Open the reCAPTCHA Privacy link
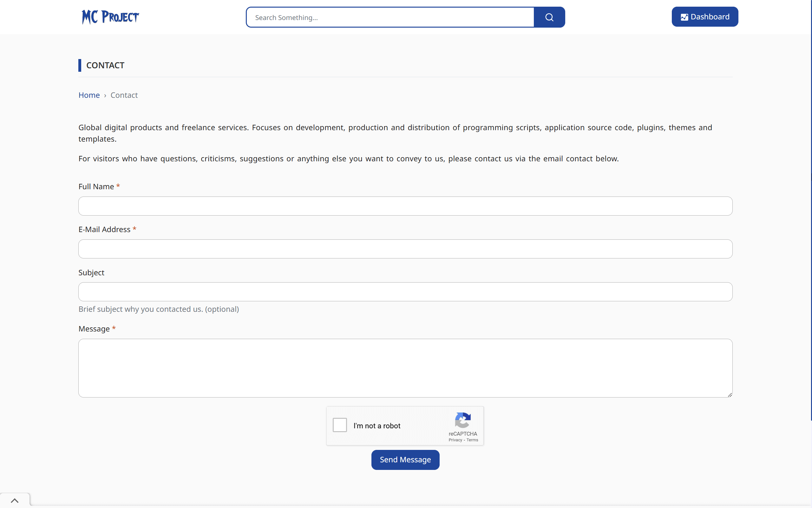812x508 pixels. (x=455, y=440)
